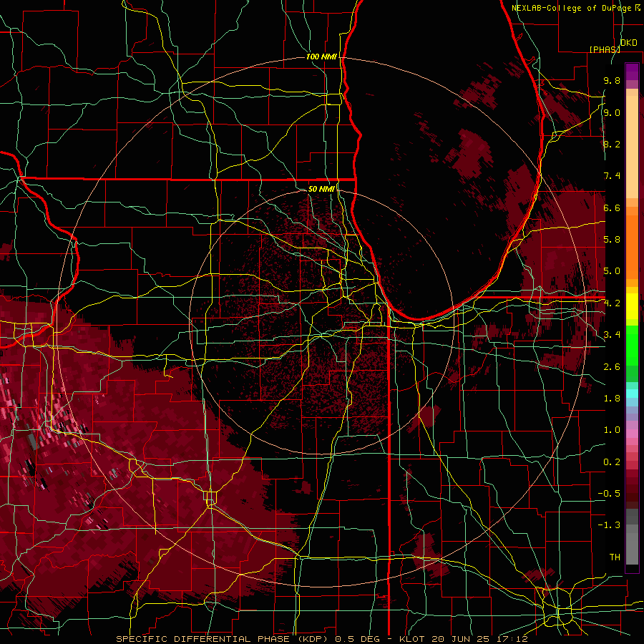This screenshot has width=644, height=644.
Task: Select the 8.2 scale value
Action: pos(612,144)
